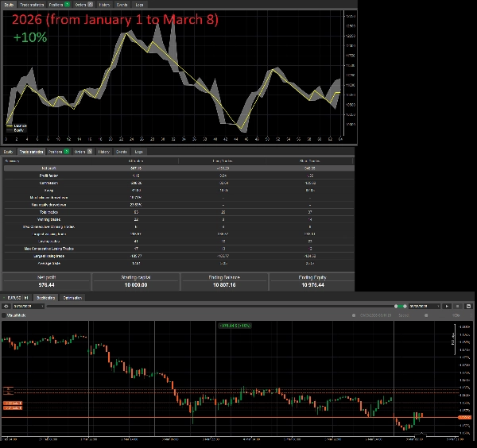Select the Commission row label
This screenshot has width=477, height=448.
[x=48, y=183]
